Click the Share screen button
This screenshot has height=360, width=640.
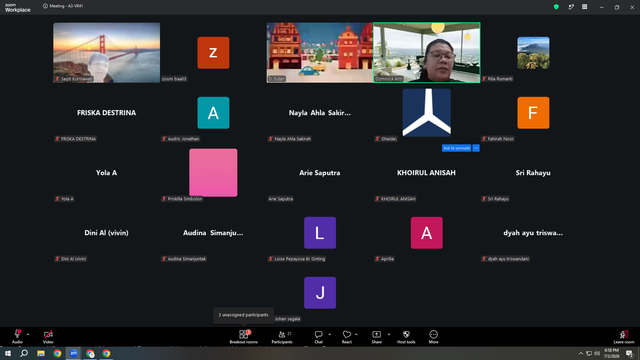[x=376, y=336]
